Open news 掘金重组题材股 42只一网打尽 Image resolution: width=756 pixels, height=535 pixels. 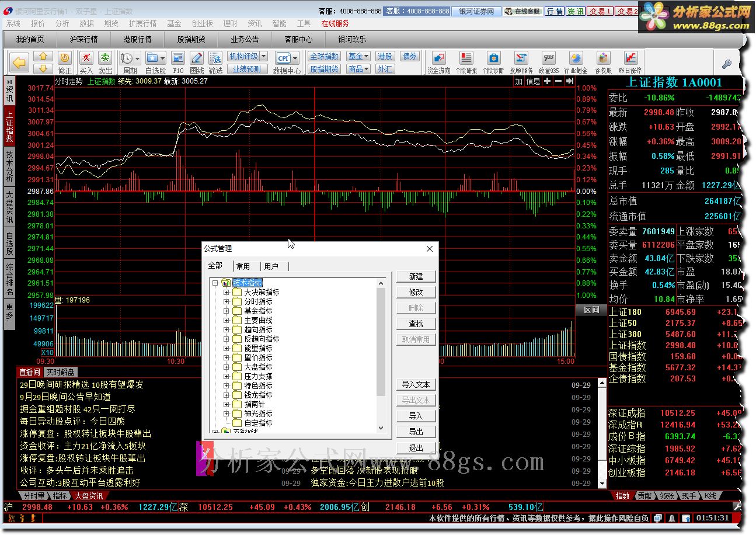(78, 409)
